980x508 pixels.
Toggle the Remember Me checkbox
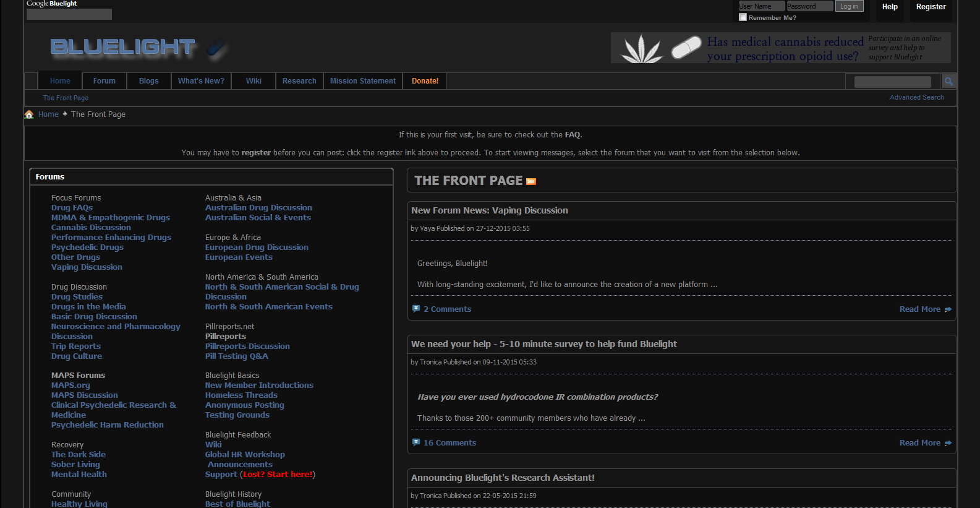(743, 17)
